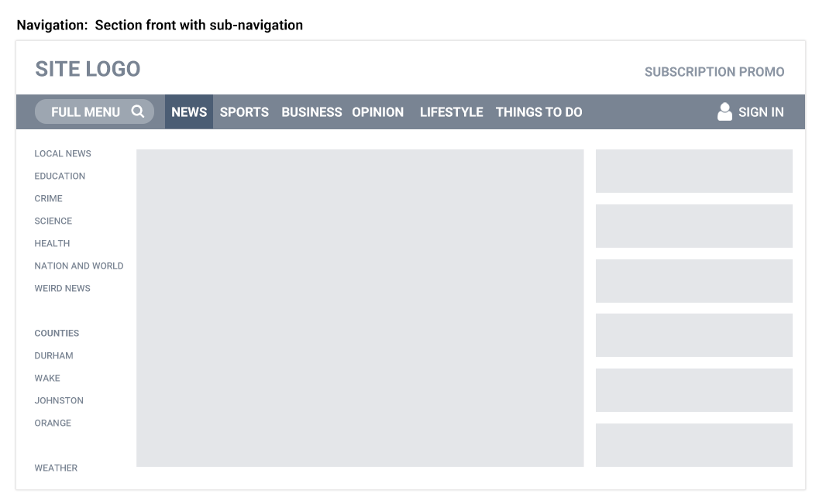The image size is (819, 504).
Task: Open the Subscription Promo link
Action: [714, 72]
